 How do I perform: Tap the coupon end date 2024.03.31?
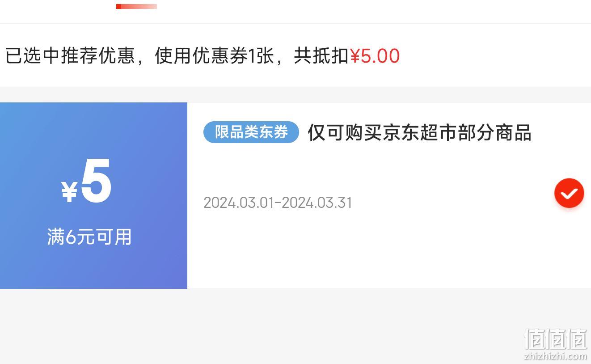click(317, 203)
